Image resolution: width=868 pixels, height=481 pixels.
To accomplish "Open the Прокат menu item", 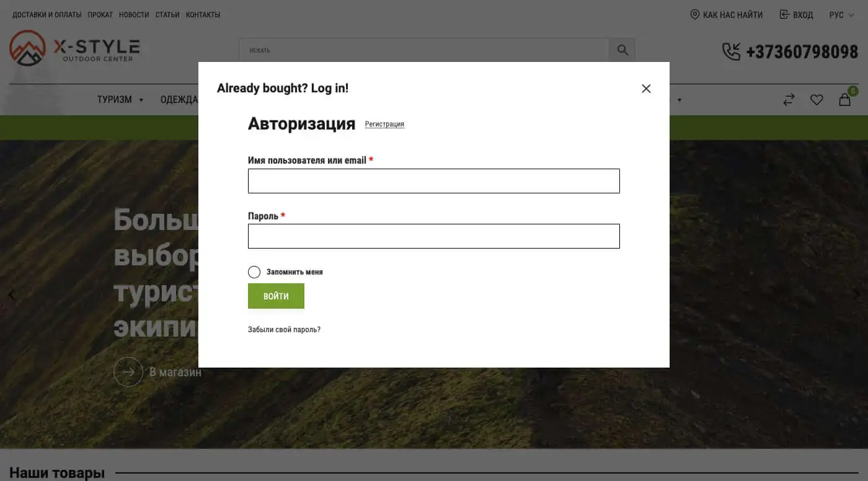I will 100,15.
